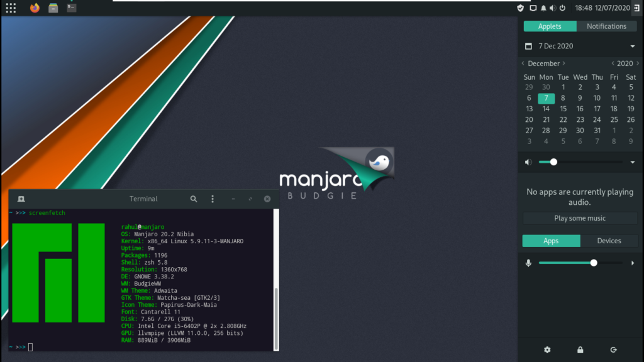Click the terminal search icon

coord(194,199)
